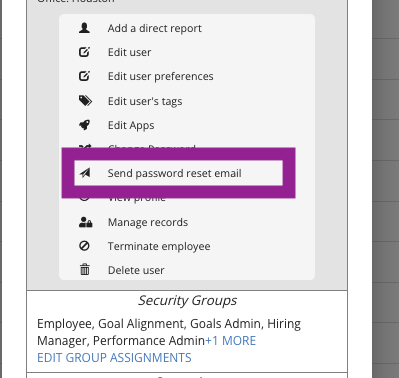Viewport: 399px width, 378px height.
Task: Open the Edit Apps option
Action: [x=131, y=125]
